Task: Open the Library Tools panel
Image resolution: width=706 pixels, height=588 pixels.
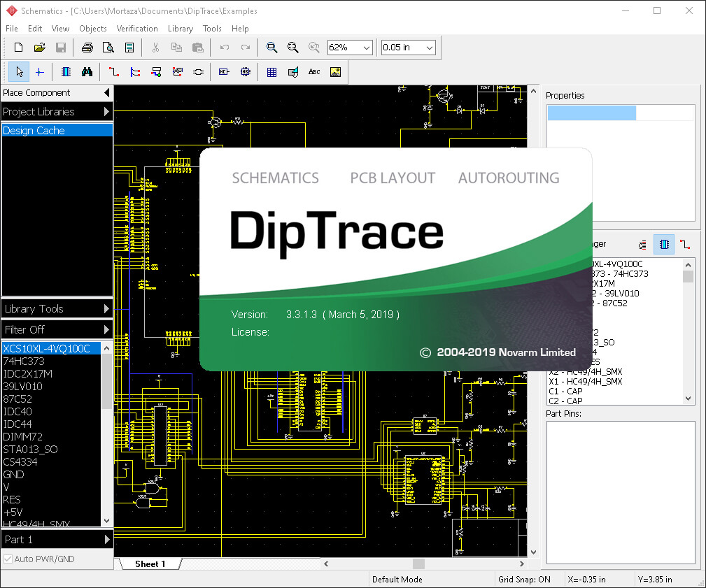Action: [x=57, y=308]
